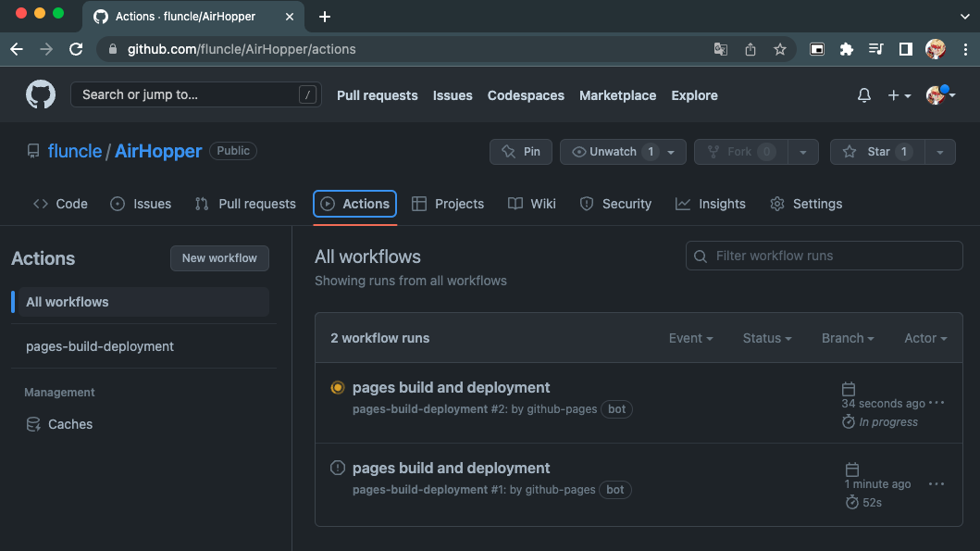The image size is (980, 551).
Task: Open the Status filter dropdown
Action: pos(766,338)
